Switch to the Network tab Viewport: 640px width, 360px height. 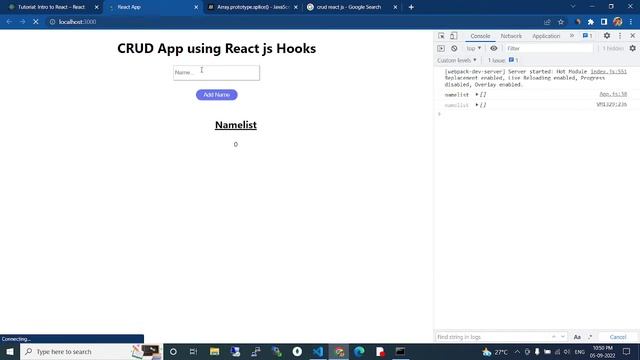click(x=511, y=36)
